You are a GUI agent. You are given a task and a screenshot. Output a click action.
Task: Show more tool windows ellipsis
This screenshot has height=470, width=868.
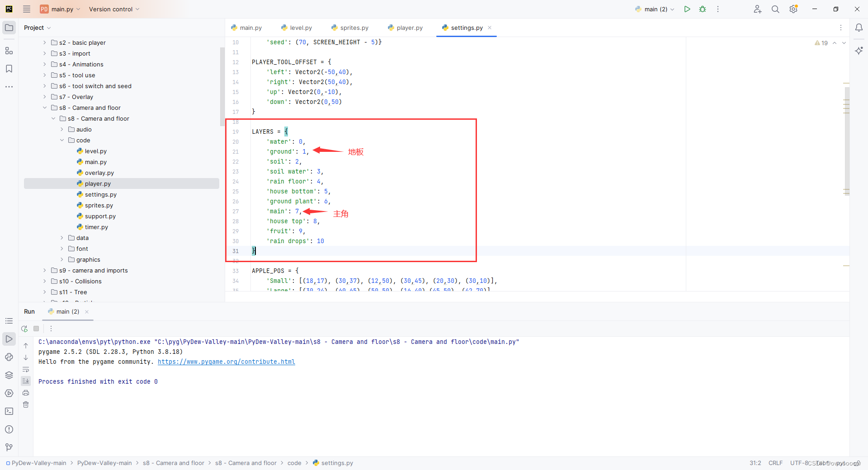pos(9,86)
